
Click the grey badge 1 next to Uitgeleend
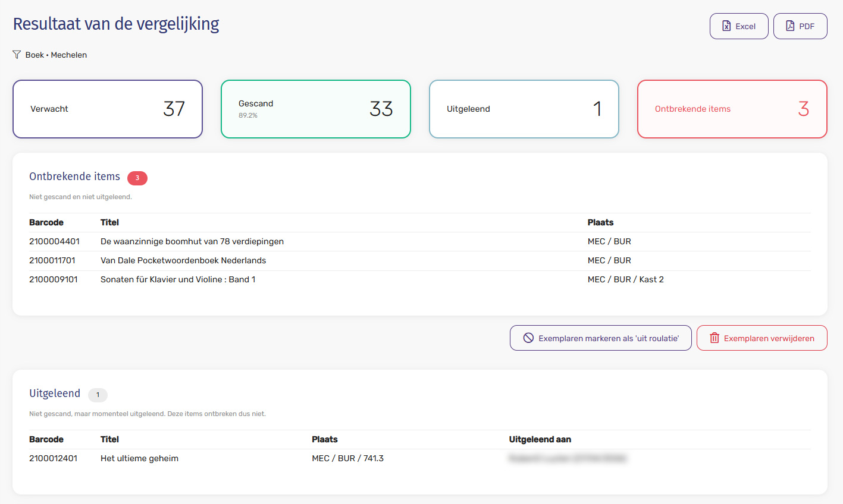(98, 395)
